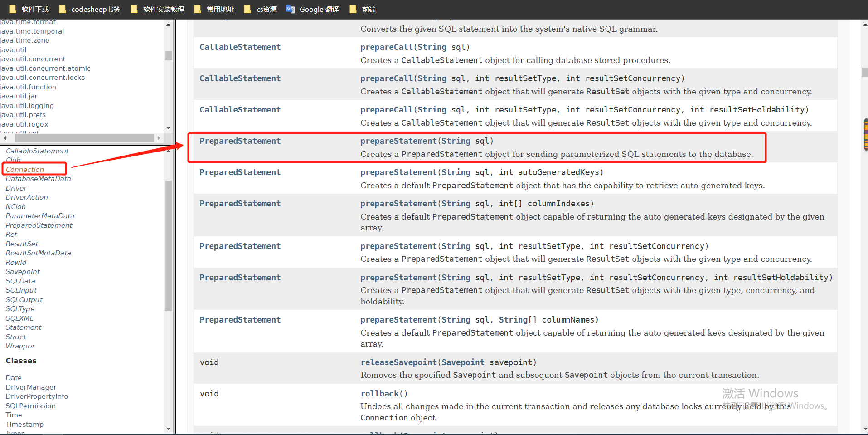Open the Timestamp class link
Screen dimensions: 868x435
24,425
